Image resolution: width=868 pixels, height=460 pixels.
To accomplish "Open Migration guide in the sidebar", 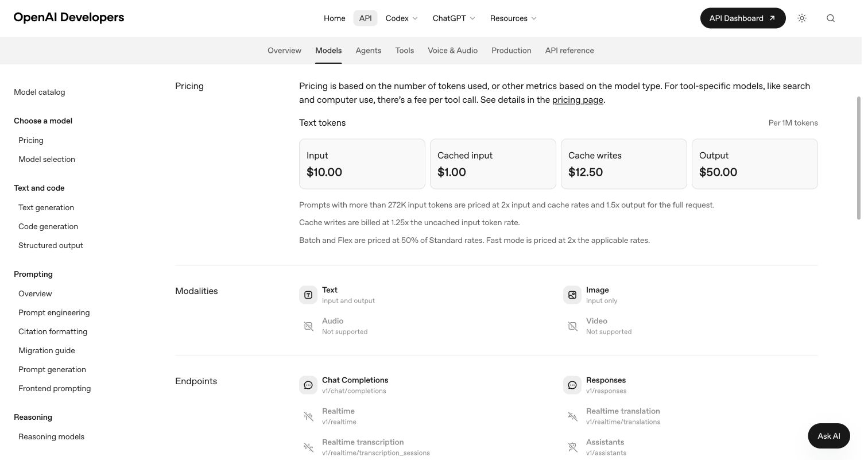I will tap(46, 350).
